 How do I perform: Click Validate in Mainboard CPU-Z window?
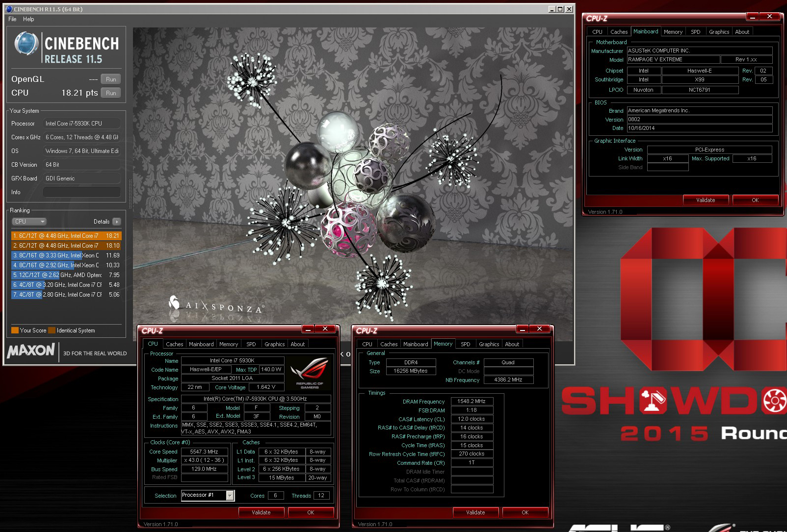click(706, 200)
